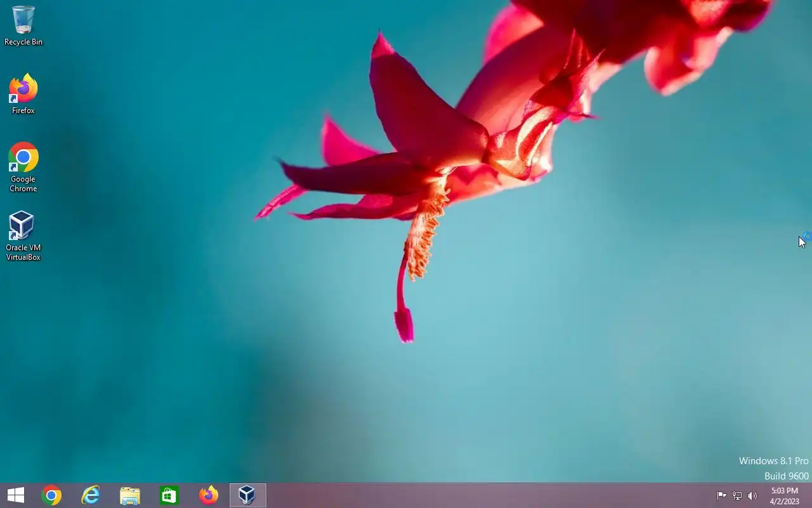Select the Oracle VM VirtualBox desktop shortcut
The width and height of the screenshot is (812, 508).
23,236
